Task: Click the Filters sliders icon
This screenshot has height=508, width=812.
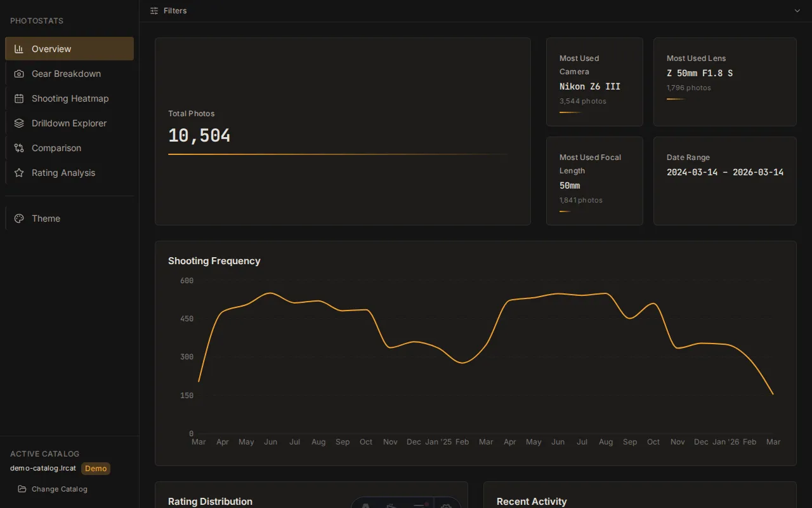Action: [154, 11]
